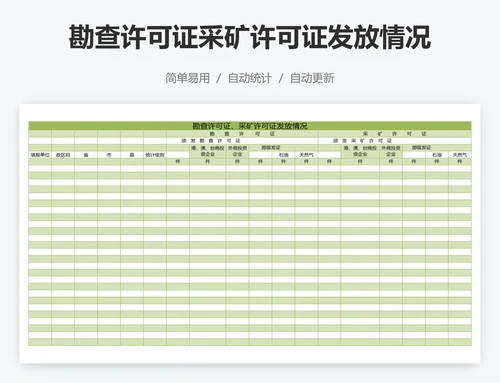Select 港、澳、台商投资企业 under 勘查许可证
The width and height of the screenshot is (500, 383).
coord(207,151)
